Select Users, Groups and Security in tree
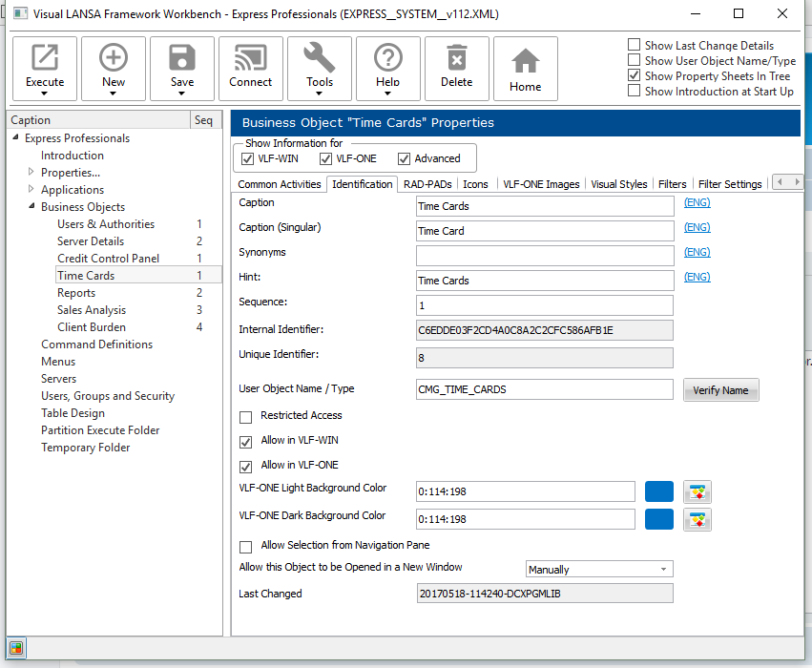This screenshot has width=812, height=668. pos(108,396)
